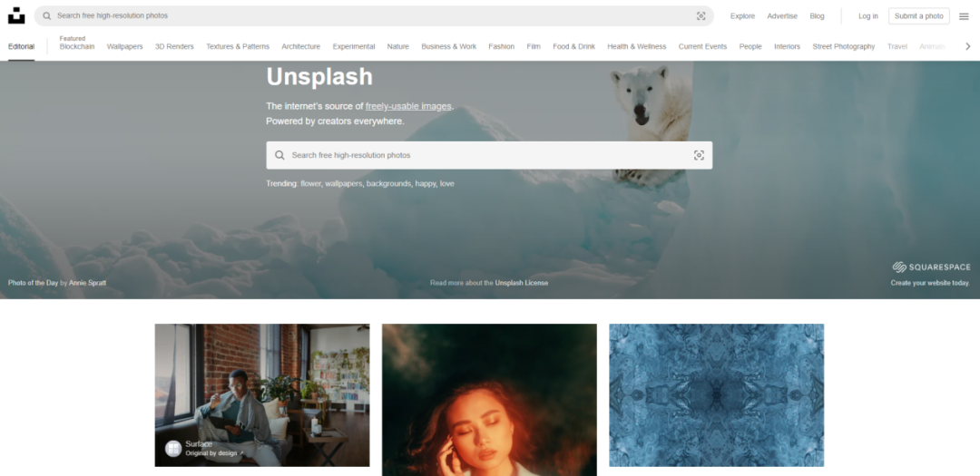Open the Street Photography category
Viewport: 980px width, 476px height.
tap(844, 47)
